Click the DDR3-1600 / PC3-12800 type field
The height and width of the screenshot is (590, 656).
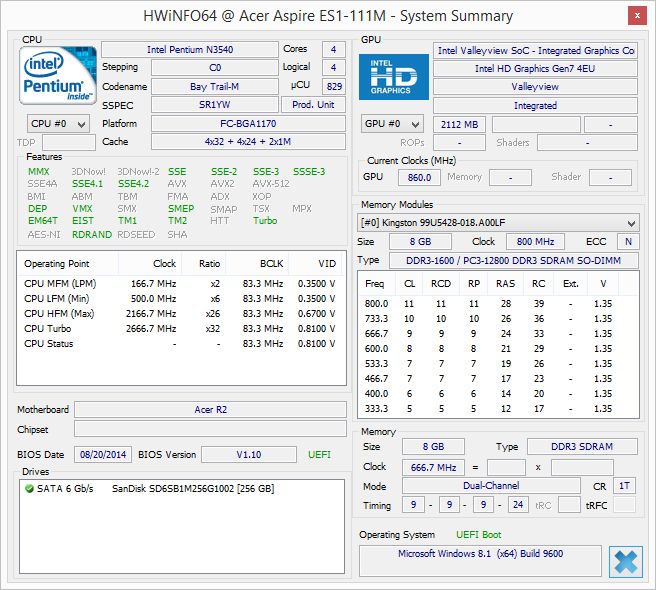click(x=514, y=261)
